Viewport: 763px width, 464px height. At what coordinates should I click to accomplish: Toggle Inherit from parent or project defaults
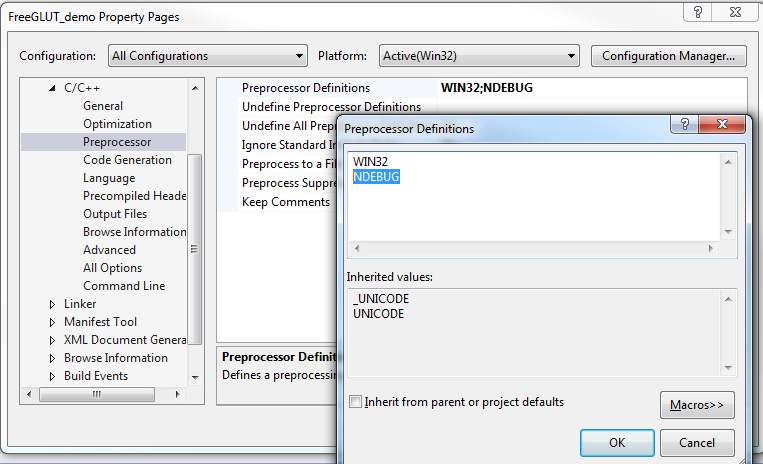pos(356,402)
